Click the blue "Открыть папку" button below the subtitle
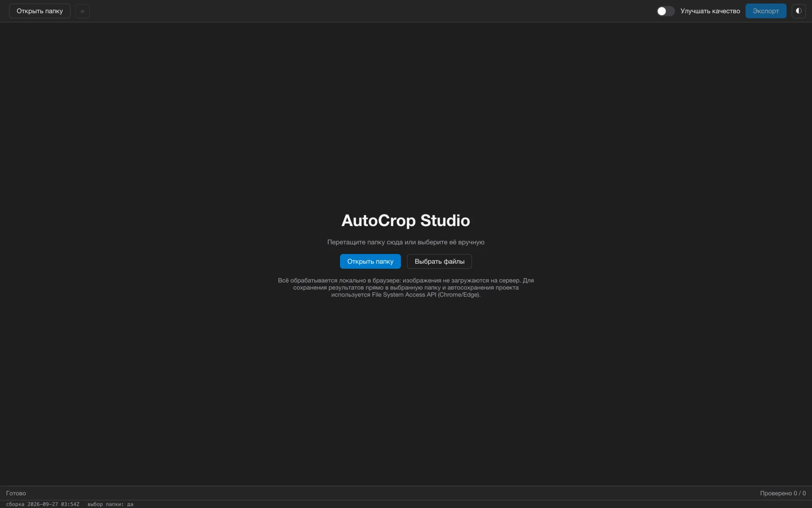 pyautogui.click(x=370, y=261)
